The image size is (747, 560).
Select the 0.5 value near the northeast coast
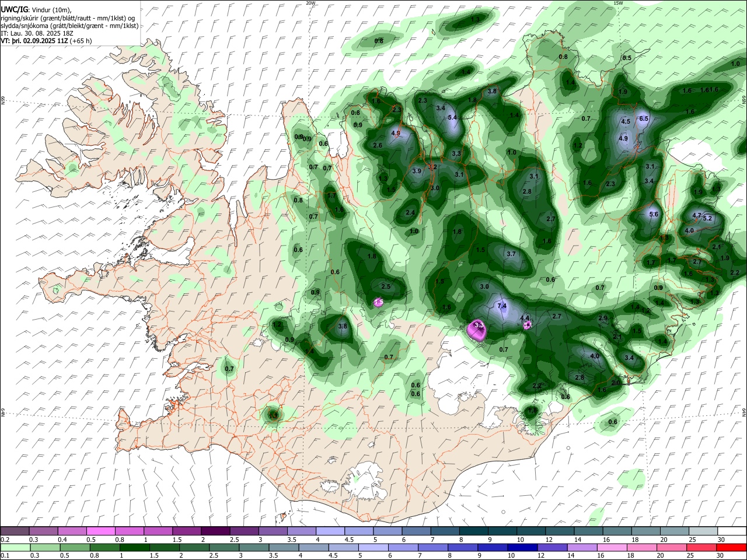coord(627,58)
